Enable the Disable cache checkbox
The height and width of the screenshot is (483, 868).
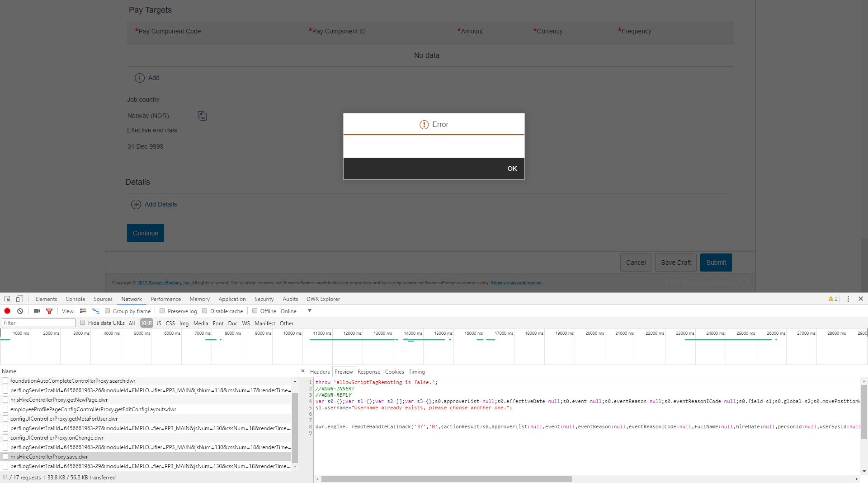pos(205,311)
